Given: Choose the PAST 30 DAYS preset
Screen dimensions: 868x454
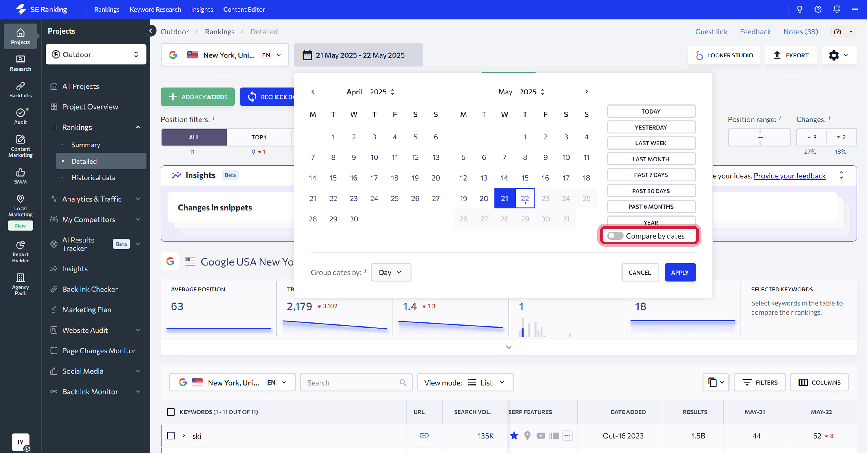Looking at the screenshot, I should tap(651, 191).
